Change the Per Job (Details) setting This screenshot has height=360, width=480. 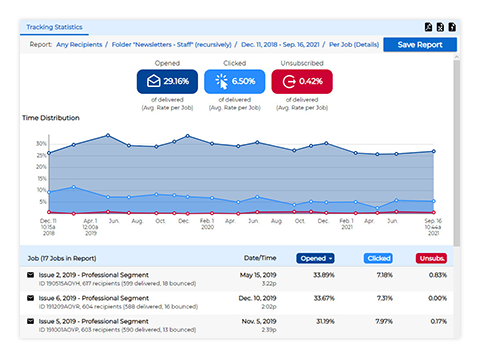(x=354, y=45)
